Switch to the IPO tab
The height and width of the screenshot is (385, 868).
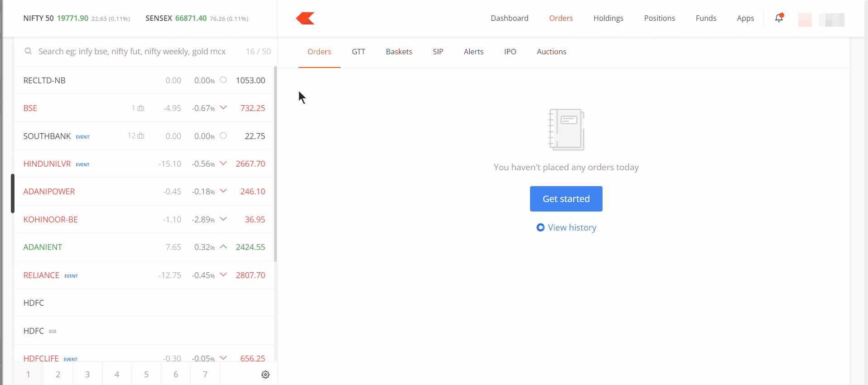click(510, 52)
